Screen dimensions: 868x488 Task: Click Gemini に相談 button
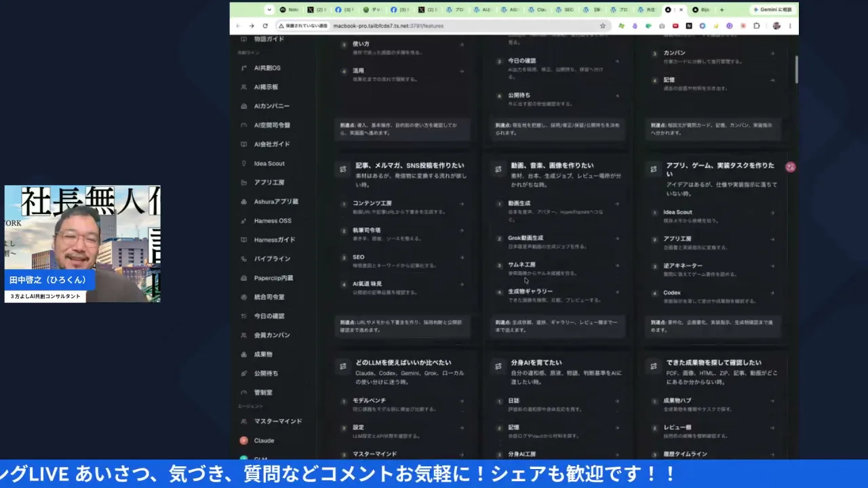point(773,9)
